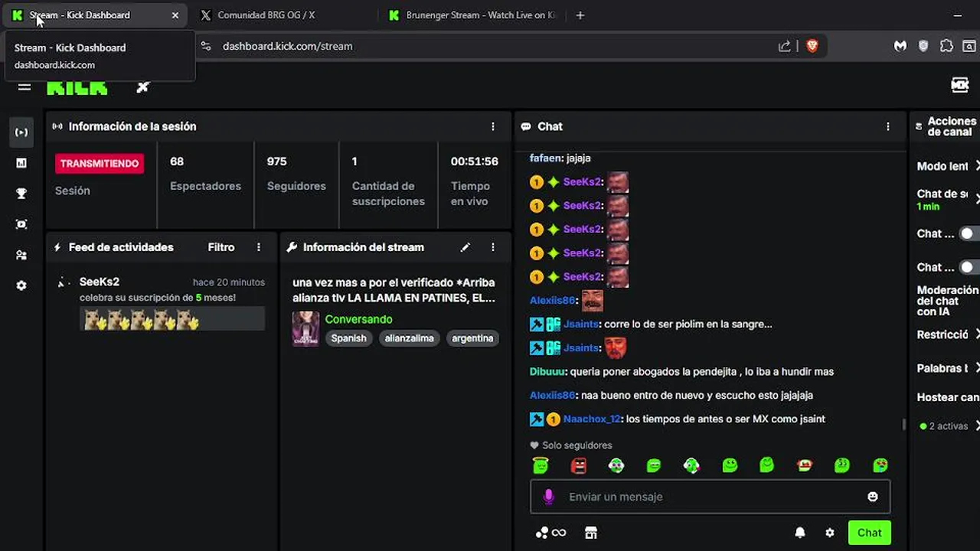
Task: Open the settings gear in the sidebar
Action: click(21, 285)
